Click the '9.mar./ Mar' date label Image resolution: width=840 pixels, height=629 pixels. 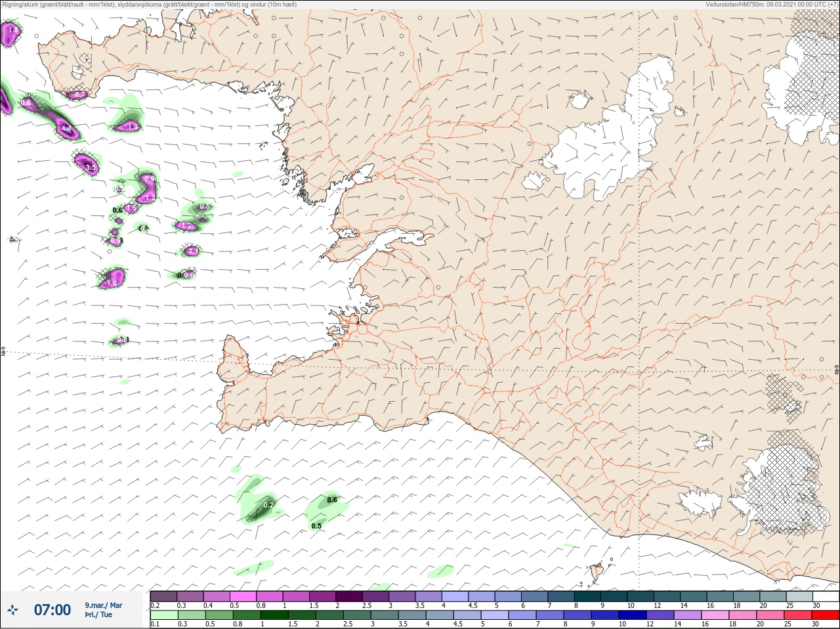click(x=103, y=605)
